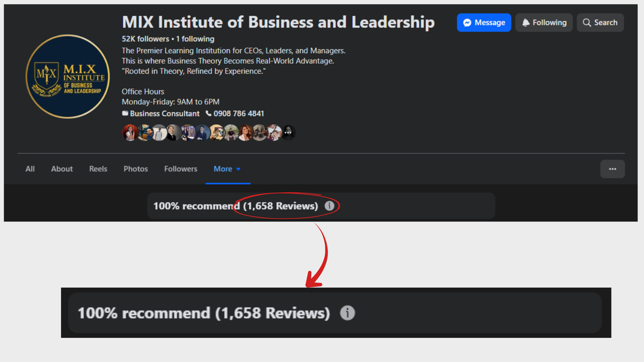Click the enlarged info icon in the lower banner
This screenshot has height=362, width=644.
click(347, 313)
